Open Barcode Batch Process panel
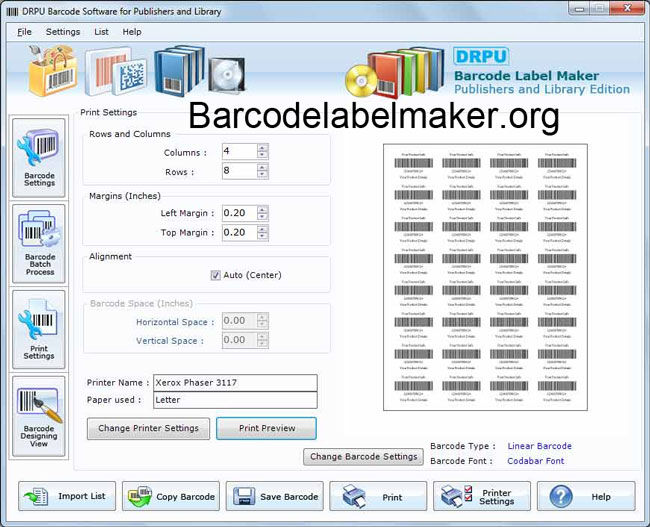 39,244
